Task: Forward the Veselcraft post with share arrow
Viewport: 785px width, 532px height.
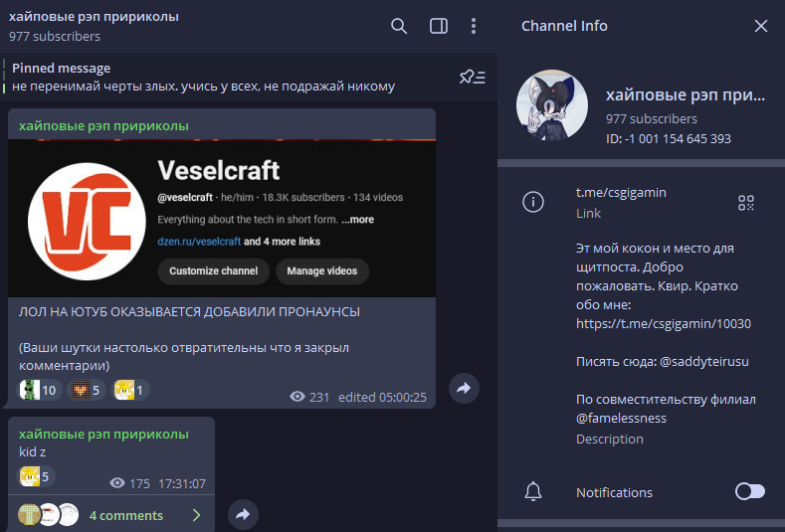Action: coord(464,389)
